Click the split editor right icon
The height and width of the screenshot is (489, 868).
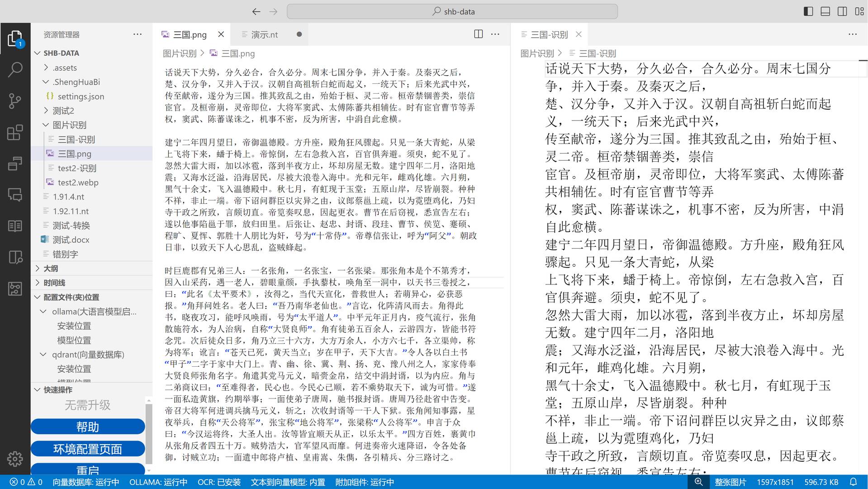[478, 34]
